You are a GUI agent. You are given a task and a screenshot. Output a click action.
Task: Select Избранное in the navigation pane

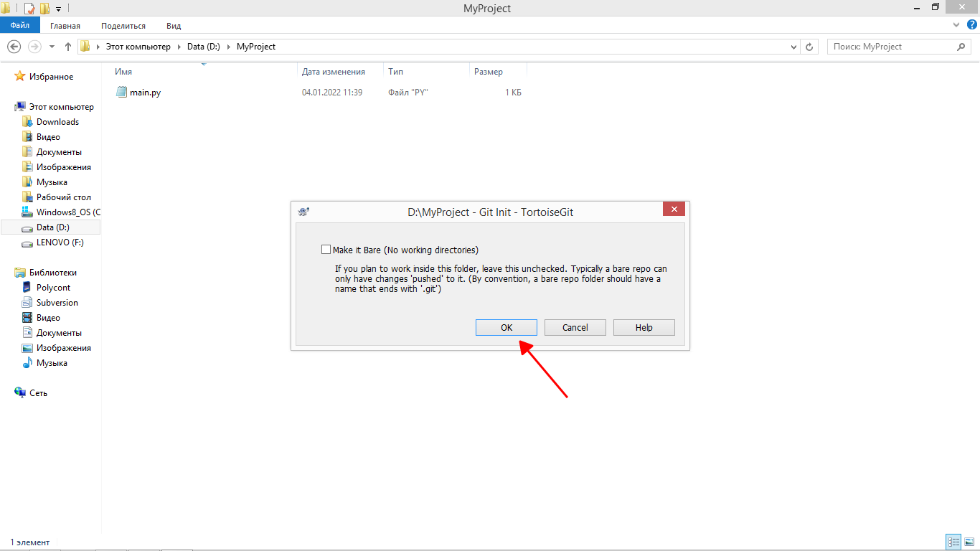[51, 77]
